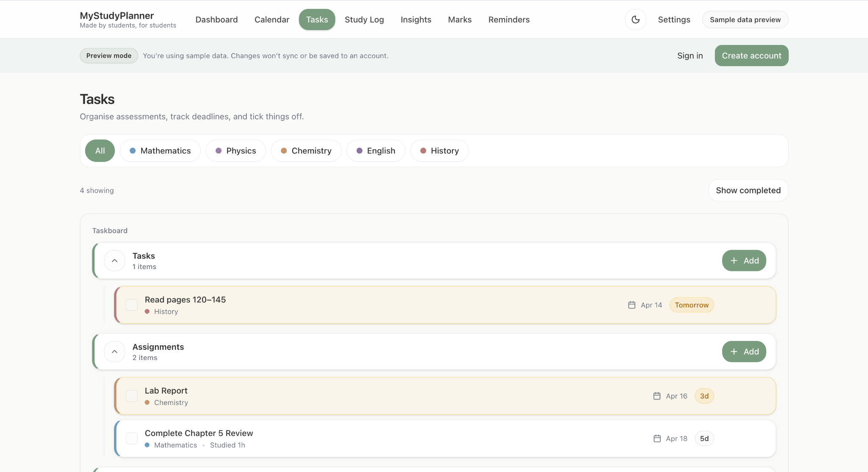
Task: Mark the Lab Report task complete
Action: [131, 396]
